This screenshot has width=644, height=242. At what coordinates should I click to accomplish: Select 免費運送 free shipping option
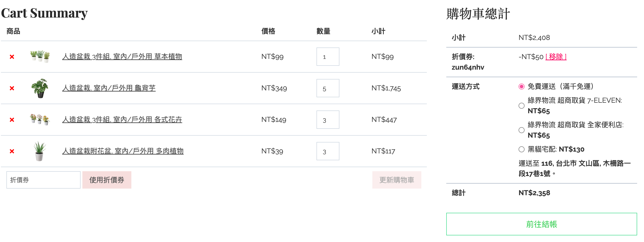[522, 87]
